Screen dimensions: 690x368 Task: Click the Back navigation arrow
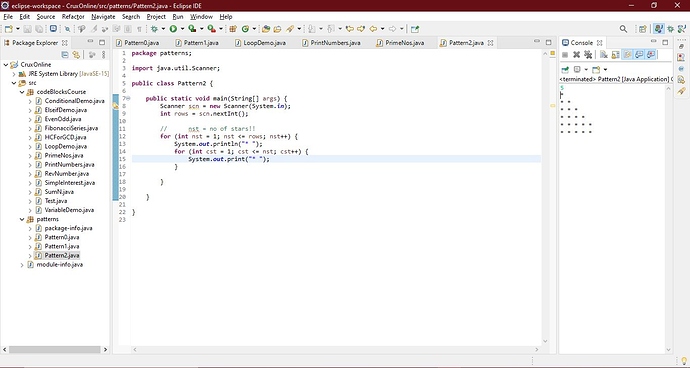[373, 29]
